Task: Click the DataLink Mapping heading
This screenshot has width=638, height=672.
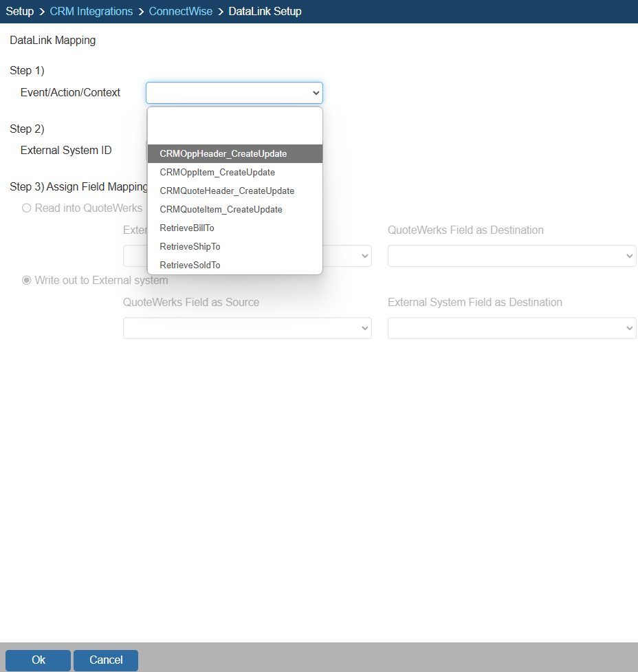Action: [53, 41]
